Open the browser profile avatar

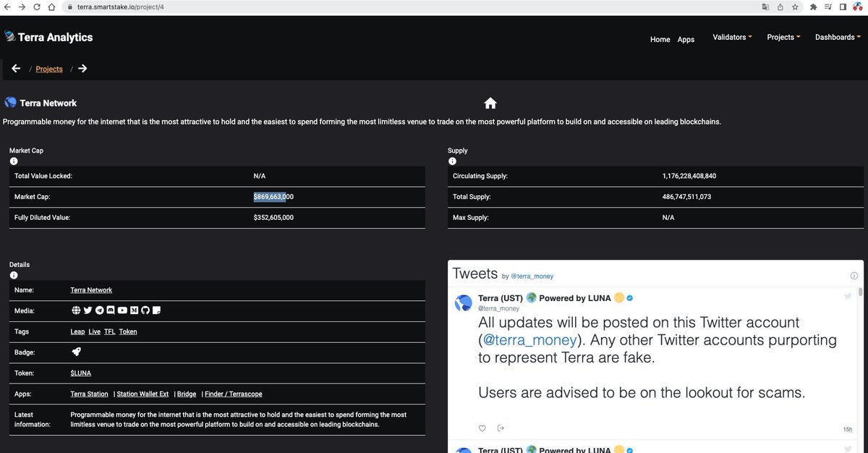point(857,7)
